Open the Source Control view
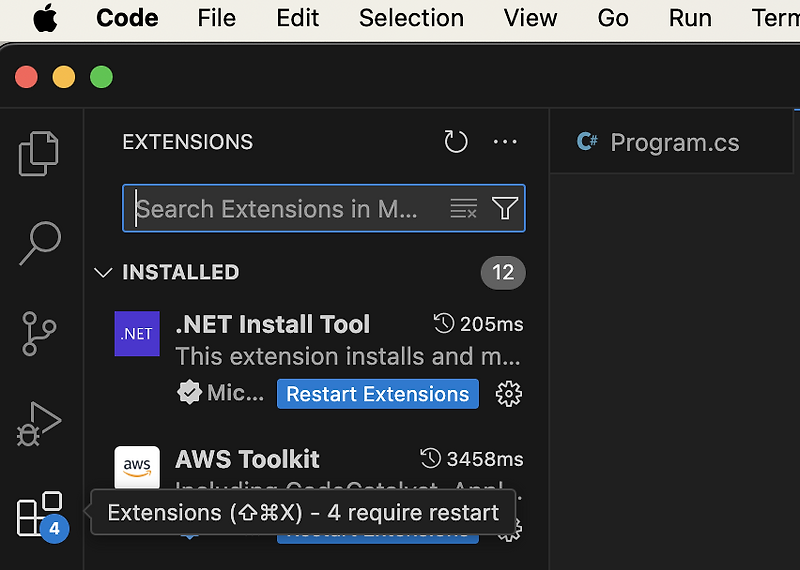Image resolution: width=800 pixels, height=570 pixels. pyautogui.click(x=39, y=333)
